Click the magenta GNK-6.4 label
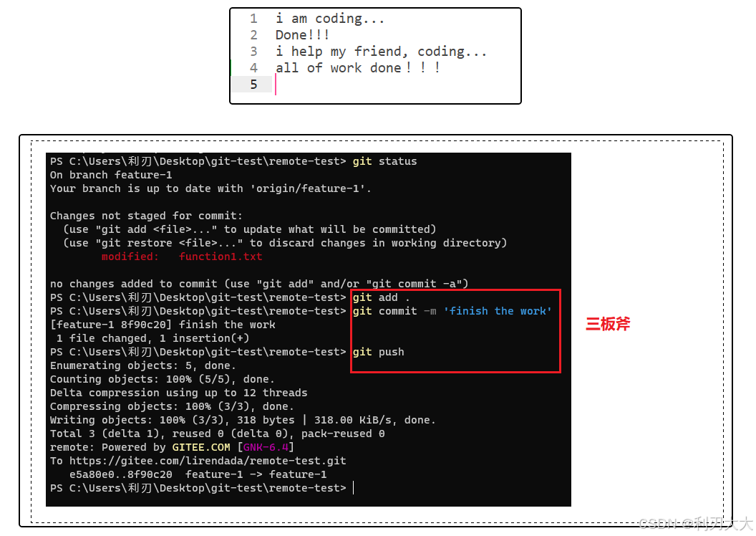This screenshot has height=536, width=756. pyautogui.click(x=266, y=447)
